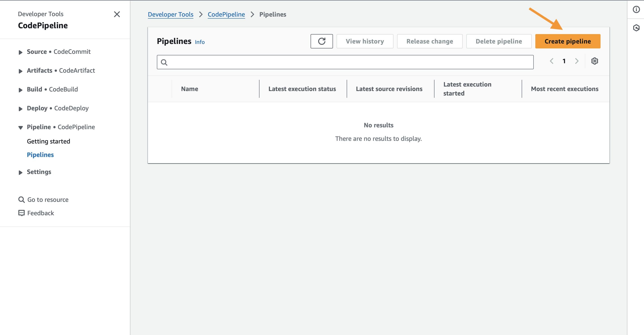This screenshot has height=335, width=644.
Task: Go to previous page of pipelines
Action: [551, 61]
